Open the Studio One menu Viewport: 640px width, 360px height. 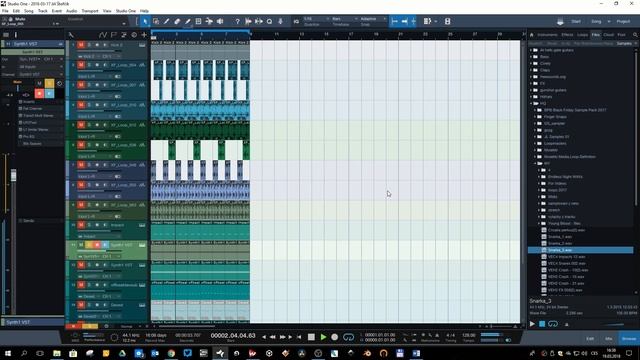point(126,11)
